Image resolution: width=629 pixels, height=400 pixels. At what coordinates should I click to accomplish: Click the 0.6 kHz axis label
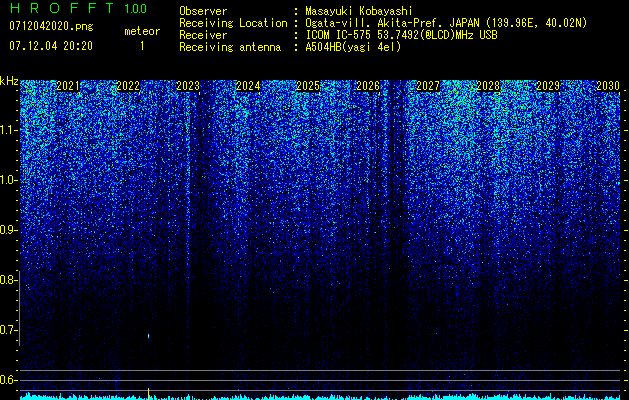point(7,380)
